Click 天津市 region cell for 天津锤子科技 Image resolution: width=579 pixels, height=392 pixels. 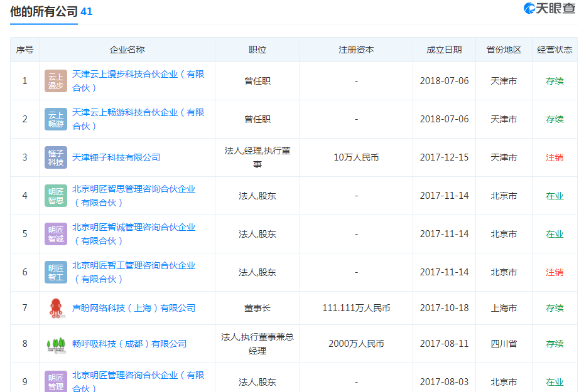(504, 157)
